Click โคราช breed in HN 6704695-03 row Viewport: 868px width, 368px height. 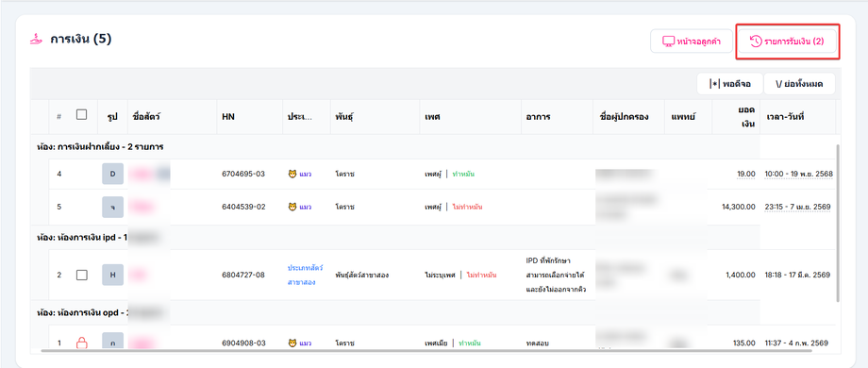coord(344,175)
